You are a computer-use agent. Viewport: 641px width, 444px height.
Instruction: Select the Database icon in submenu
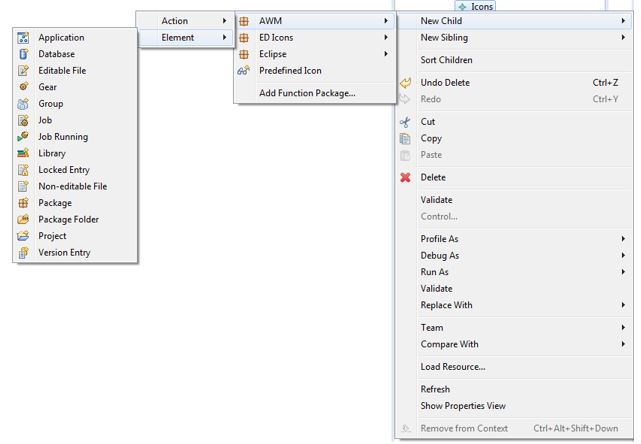pos(23,54)
